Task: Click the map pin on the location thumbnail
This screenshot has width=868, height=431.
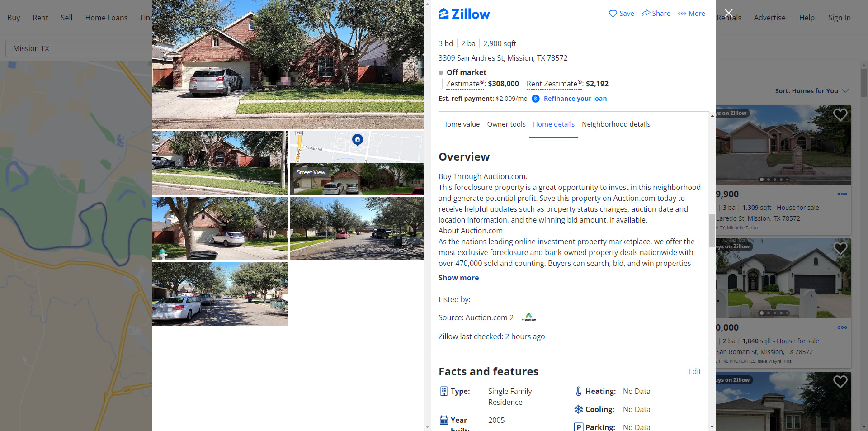Action: click(x=358, y=140)
